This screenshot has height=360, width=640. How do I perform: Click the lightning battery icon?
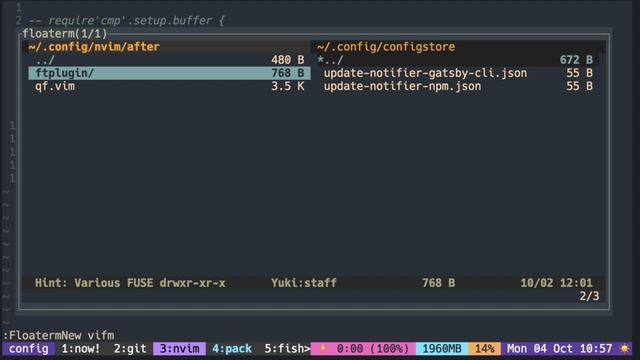[x=323, y=349]
